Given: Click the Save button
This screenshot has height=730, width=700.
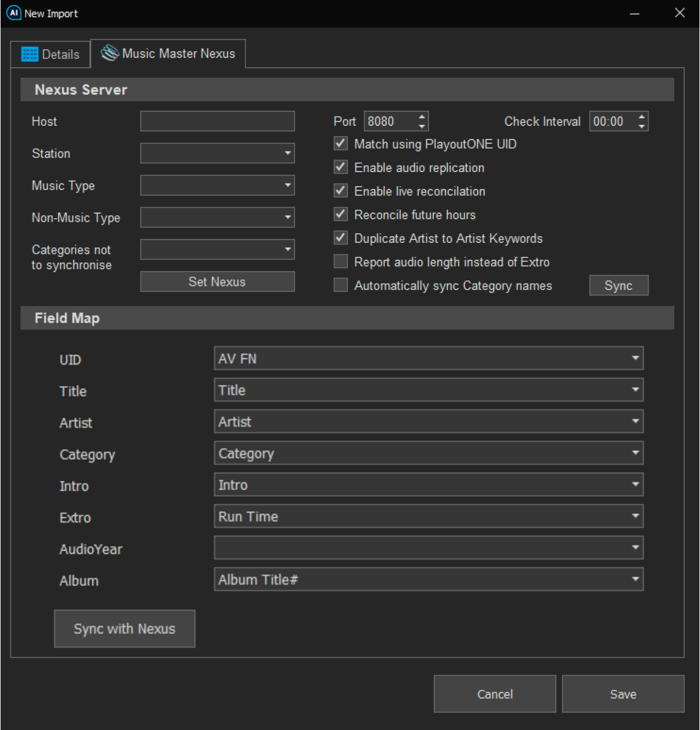Looking at the screenshot, I should coord(623,694).
